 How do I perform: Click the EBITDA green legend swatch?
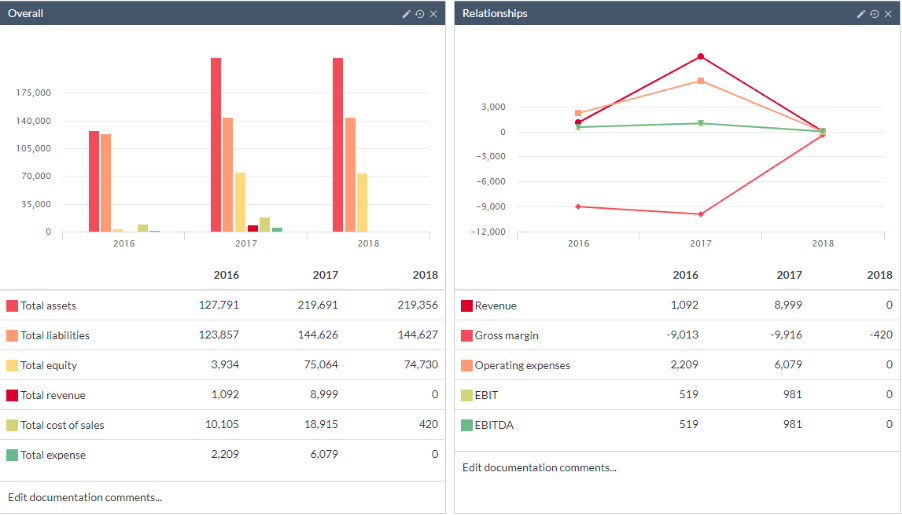pos(466,425)
